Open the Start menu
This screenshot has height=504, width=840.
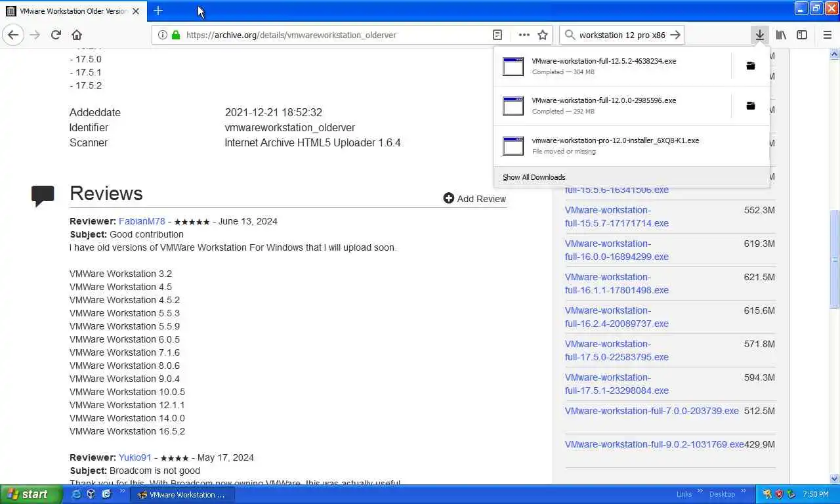[x=31, y=494]
